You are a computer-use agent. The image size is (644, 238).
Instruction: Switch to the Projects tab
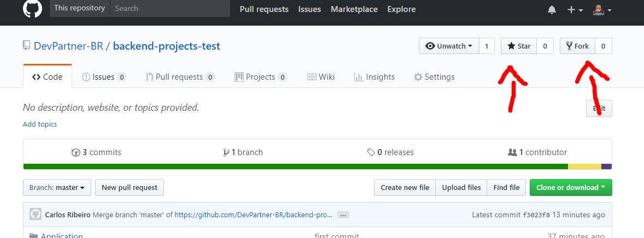261,77
